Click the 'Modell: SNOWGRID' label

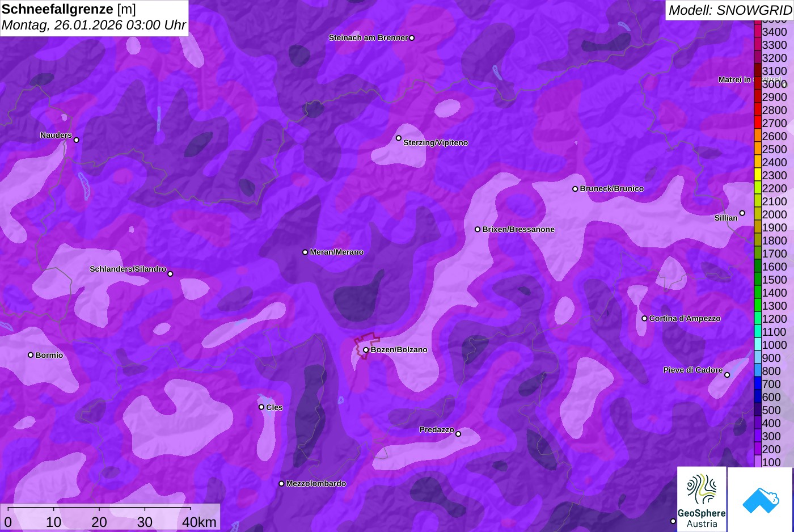point(730,10)
